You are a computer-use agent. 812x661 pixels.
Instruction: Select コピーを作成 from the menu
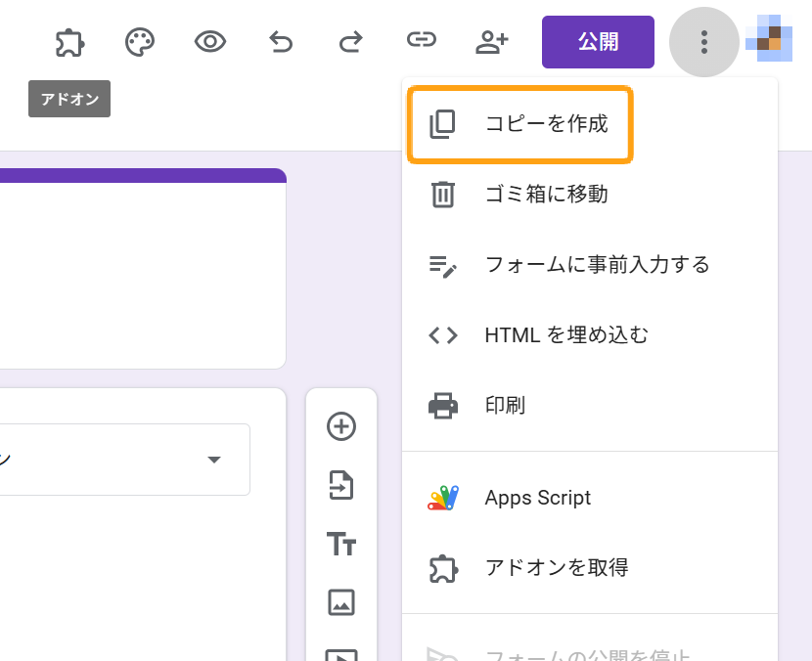pos(546,124)
